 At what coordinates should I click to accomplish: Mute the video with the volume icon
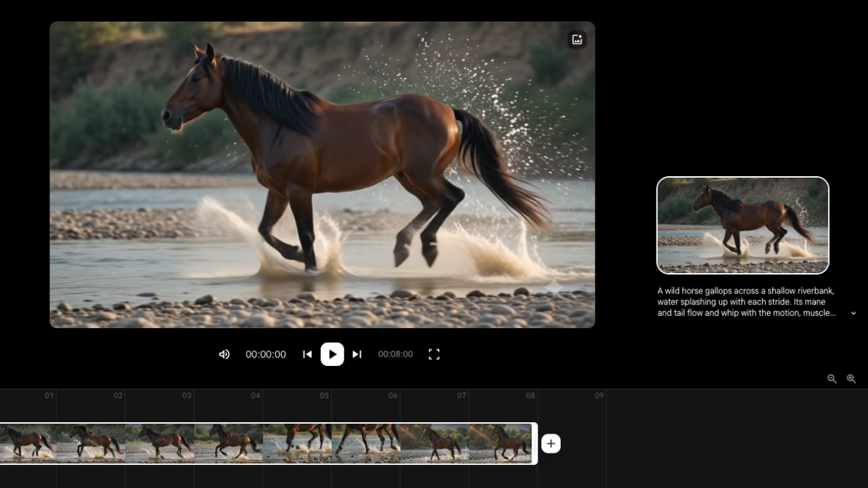224,354
